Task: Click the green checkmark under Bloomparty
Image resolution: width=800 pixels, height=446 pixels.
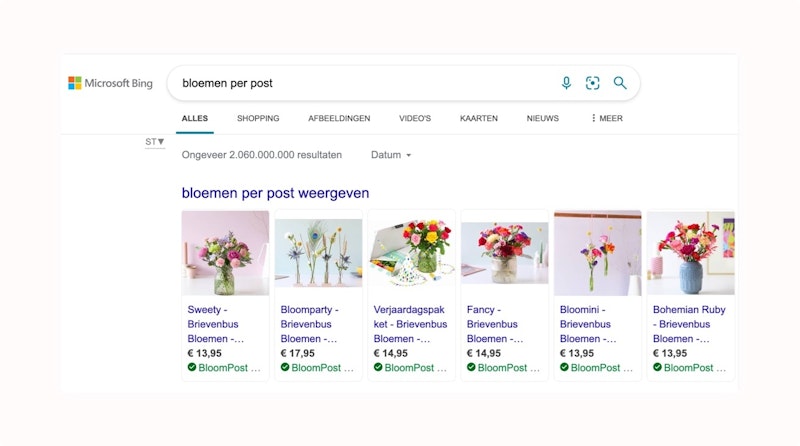Action: click(285, 367)
